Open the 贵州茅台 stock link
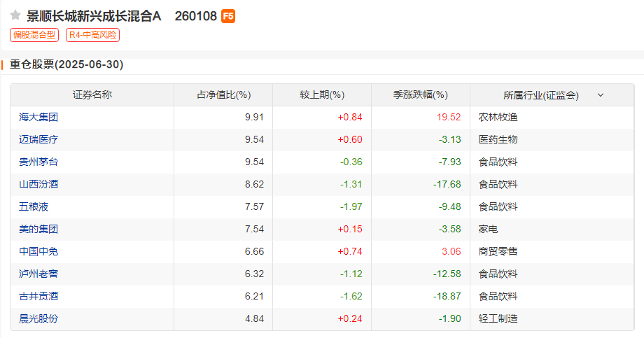Image resolution: width=644 pixels, height=338 pixels. (38, 162)
